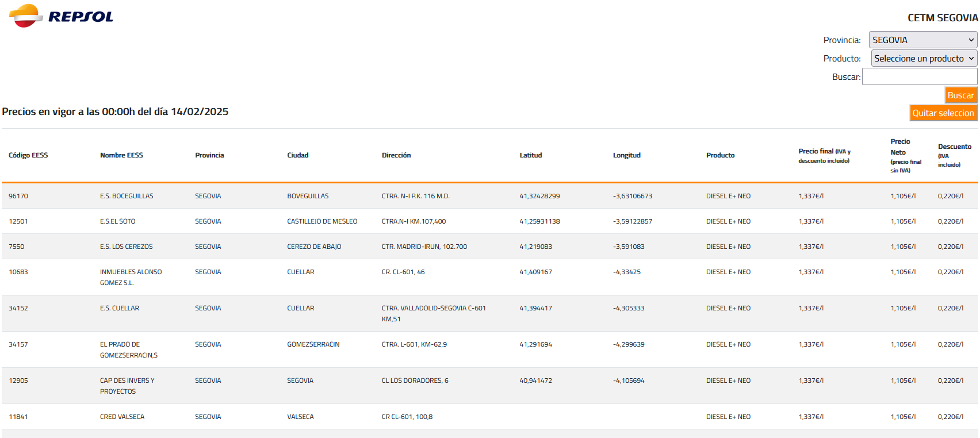Click the CL LOS DORADORES, 6 address
Image resolution: width=980 pixels, height=438 pixels.
click(415, 381)
